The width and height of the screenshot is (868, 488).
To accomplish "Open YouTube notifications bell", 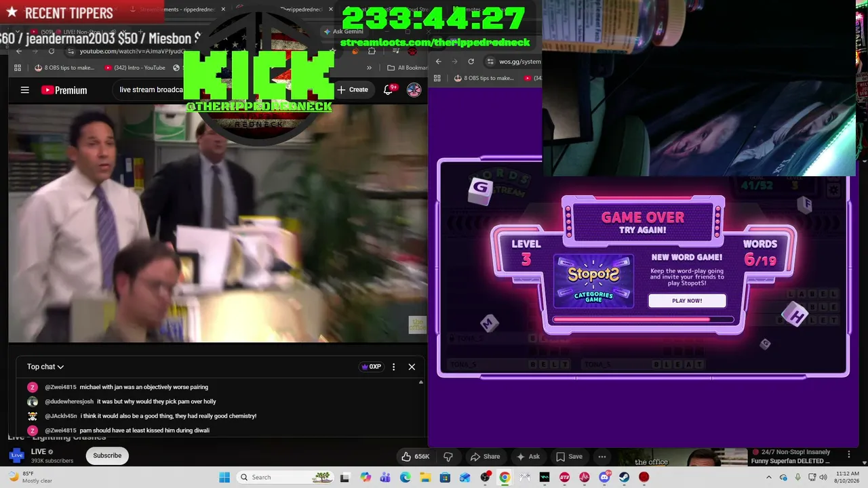I will tap(390, 89).
